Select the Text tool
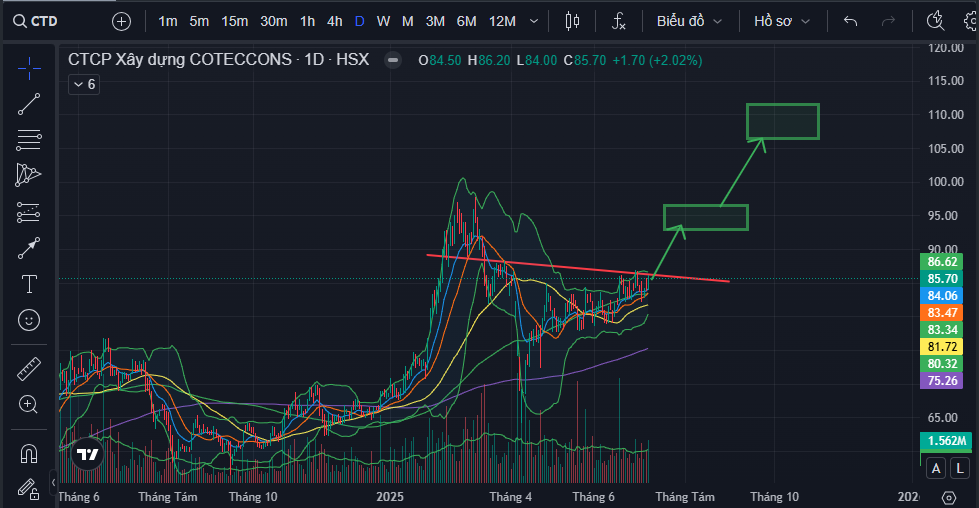The image size is (979, 508). 29,284
